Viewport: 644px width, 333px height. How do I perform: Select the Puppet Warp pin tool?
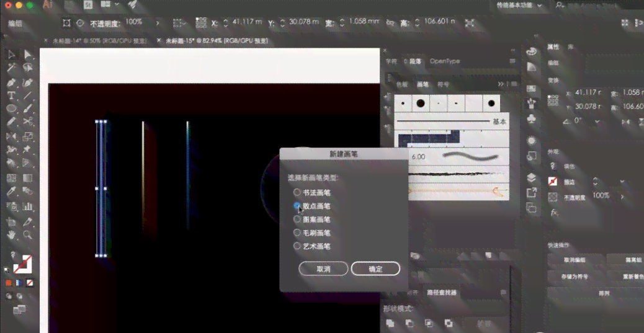[27, 149]
